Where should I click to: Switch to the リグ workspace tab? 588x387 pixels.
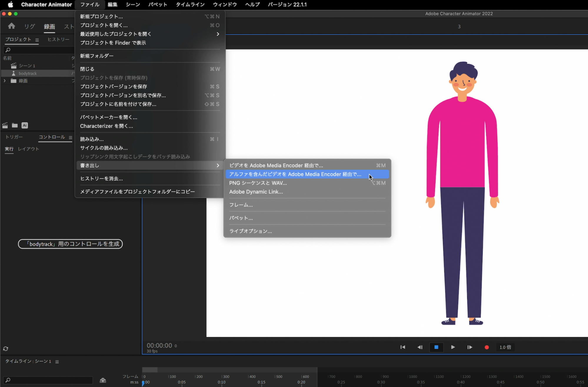[29, 26]
